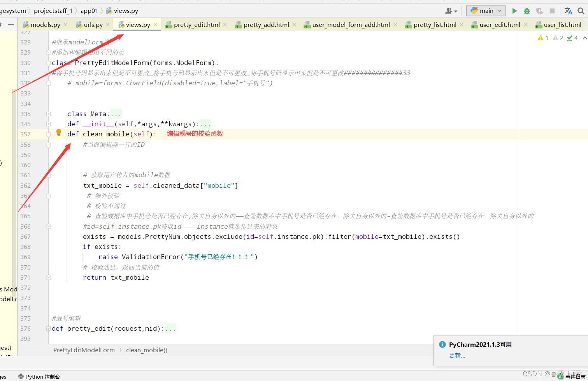Click the inspections widget up-arrow

(584, 38)
